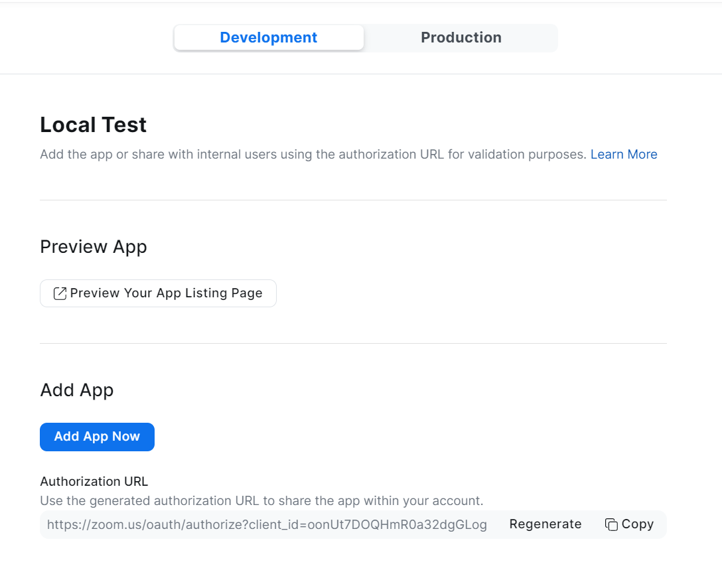Switch to the Development tab
Image resolution: width=722 pixels, height=588 pixels.
[269, 38]
